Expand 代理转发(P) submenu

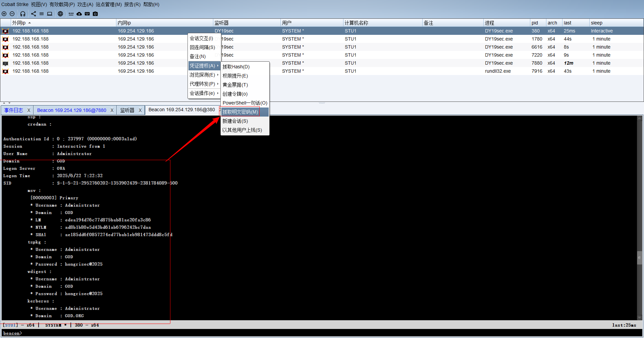click(204, 84)
